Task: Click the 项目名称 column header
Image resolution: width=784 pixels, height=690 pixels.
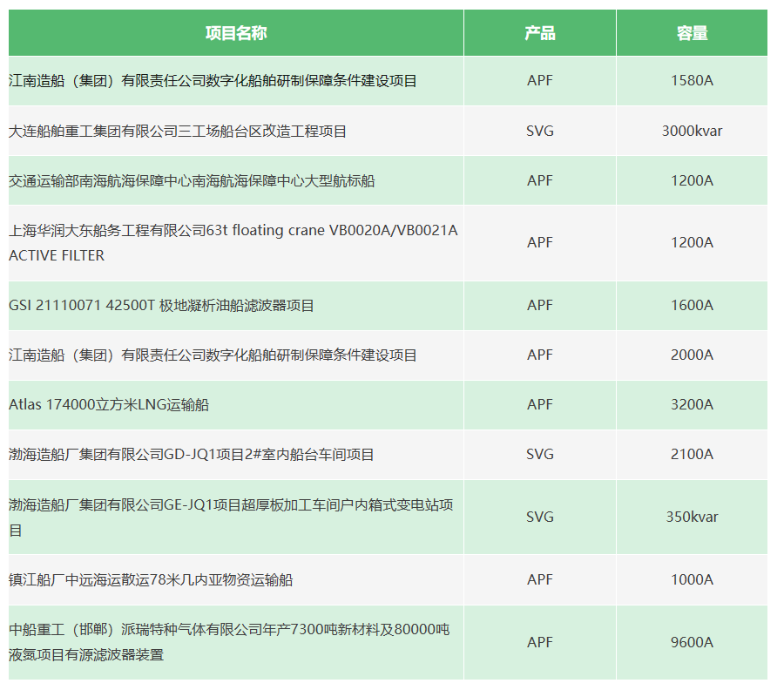Action: tap(236, 33)
